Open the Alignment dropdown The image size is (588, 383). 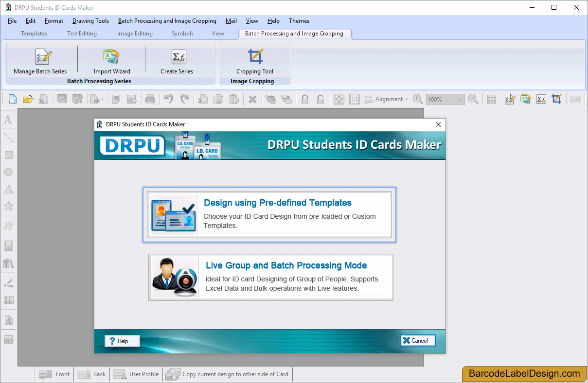tap(389, 99)
